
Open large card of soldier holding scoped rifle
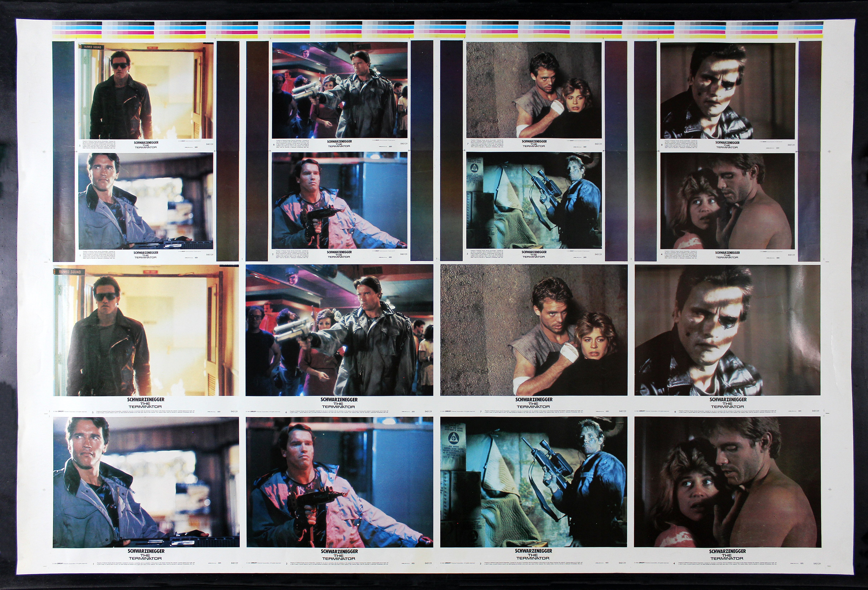pyautogui.click(x=534, y=482)
